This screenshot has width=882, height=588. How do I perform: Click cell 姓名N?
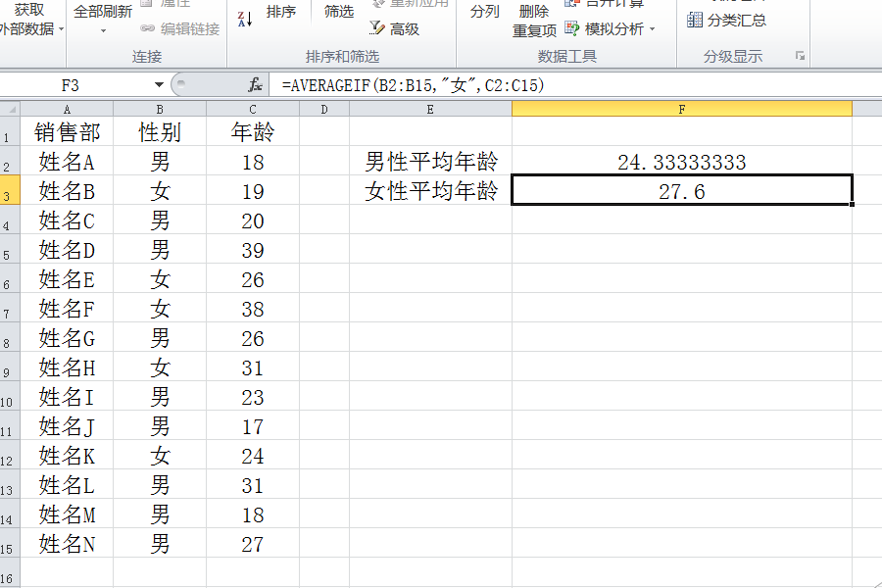pyautogui.click(x=67, y=543)
